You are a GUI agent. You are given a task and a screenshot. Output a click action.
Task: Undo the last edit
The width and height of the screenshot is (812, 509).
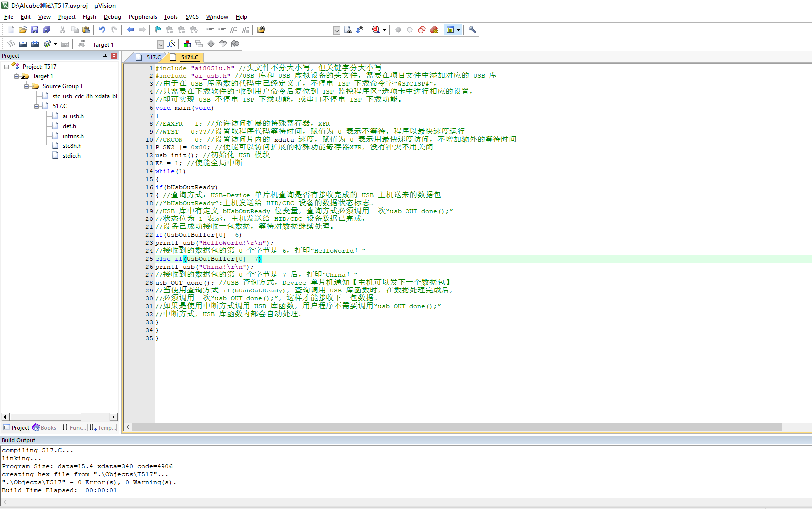102,30
